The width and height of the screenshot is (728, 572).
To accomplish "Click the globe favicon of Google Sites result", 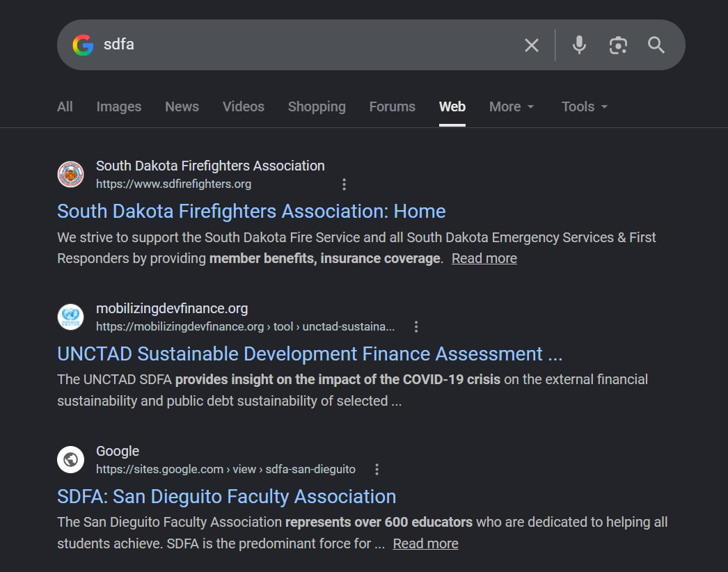I will [x=70, y=460].
